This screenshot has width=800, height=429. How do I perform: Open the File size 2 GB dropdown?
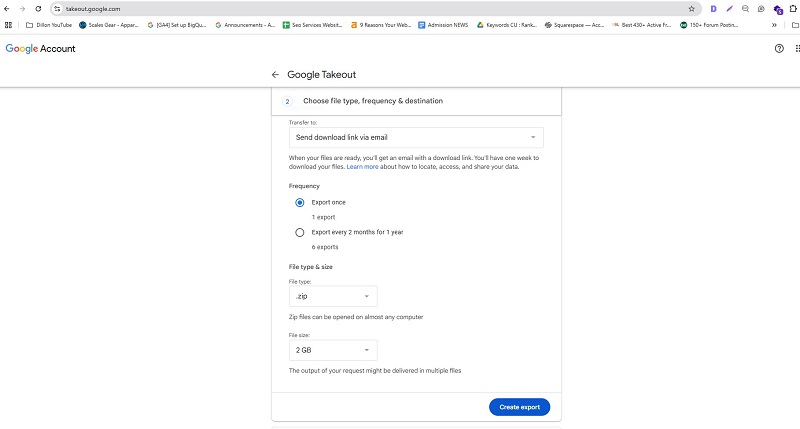point(333,350)
